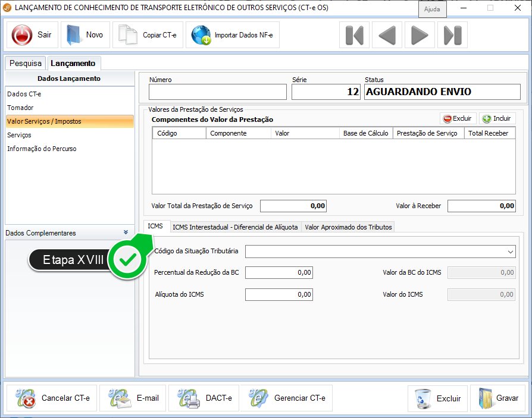Open Gerenciar CT-e button
Viewport: 532px width, 418px height.
(x=287, y=398)
